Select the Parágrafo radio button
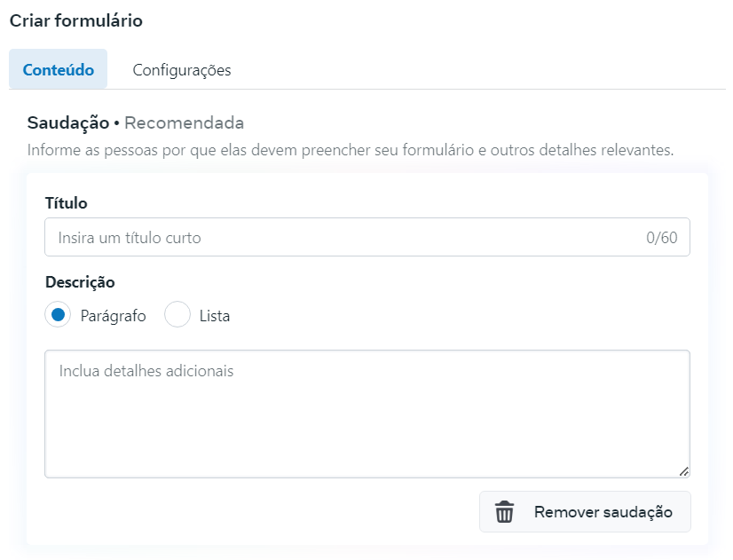733x560 pixels. [x=58, y=315]
